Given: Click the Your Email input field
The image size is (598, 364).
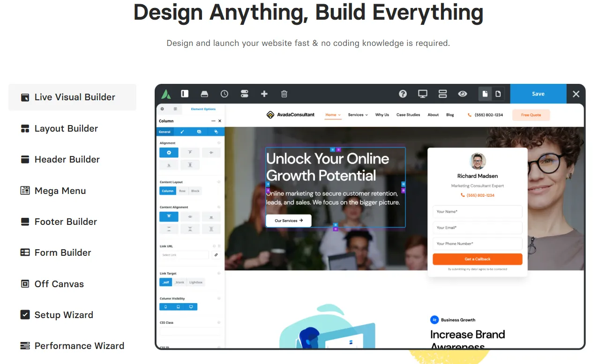Looking at the screenshot, I should click(x=477, y=228).
